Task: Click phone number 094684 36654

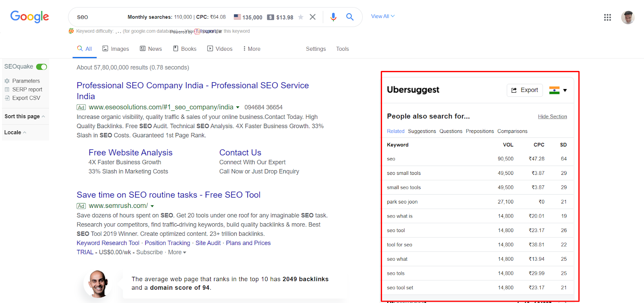Action: point(264,108)
